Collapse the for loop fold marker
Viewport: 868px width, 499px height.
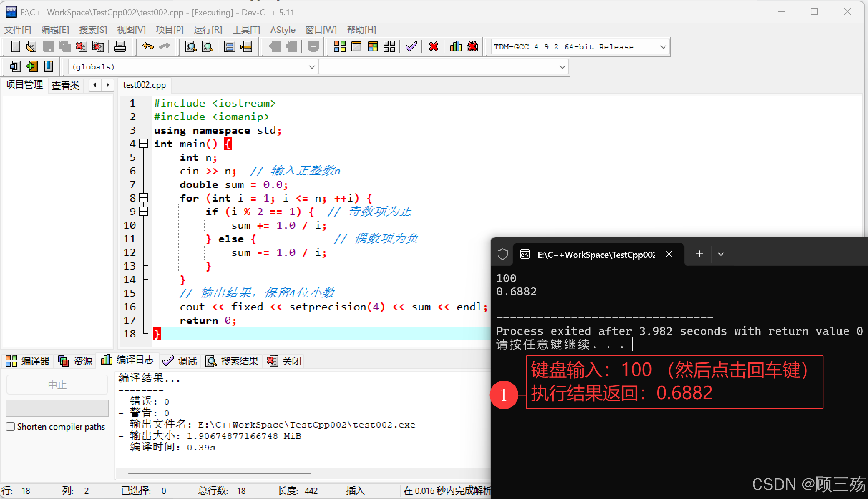tap(143, 198)
